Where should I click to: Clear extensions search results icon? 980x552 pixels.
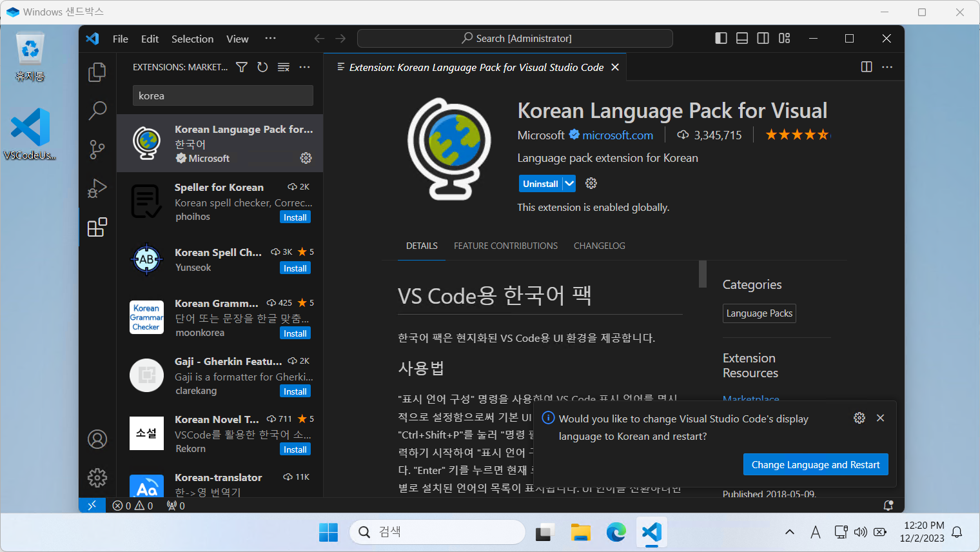pyautogui.click(x=284, y=67)
